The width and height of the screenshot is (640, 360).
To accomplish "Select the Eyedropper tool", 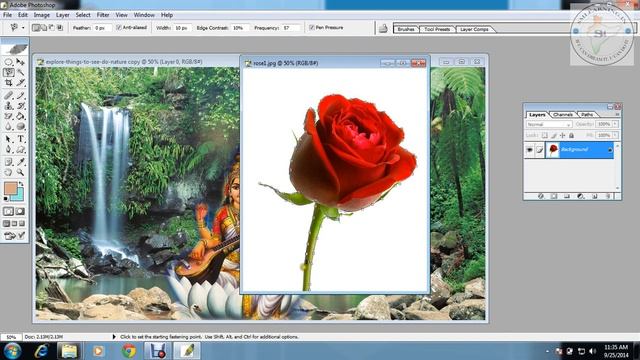I will pyautogui.click(x=20, y=162).
